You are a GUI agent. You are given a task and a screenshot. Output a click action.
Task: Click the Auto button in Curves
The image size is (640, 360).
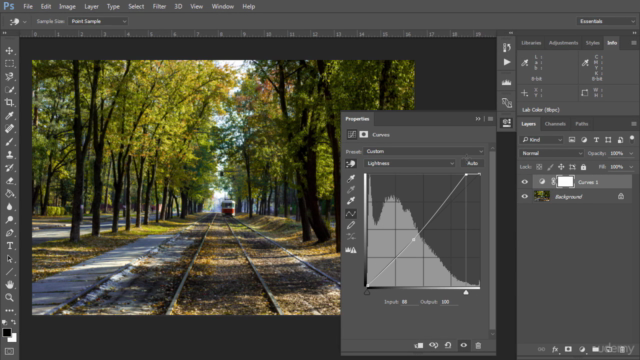click(x=472, y=163)
